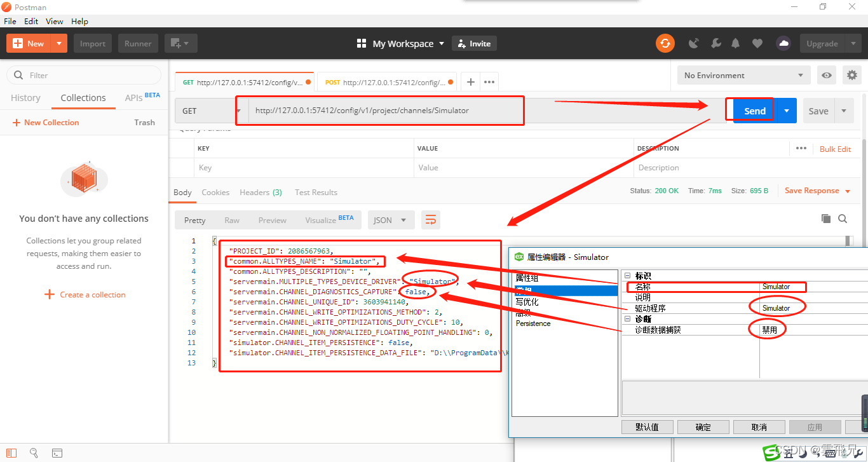
Task: Open the response Headers (3) tab
Action: 261,192
